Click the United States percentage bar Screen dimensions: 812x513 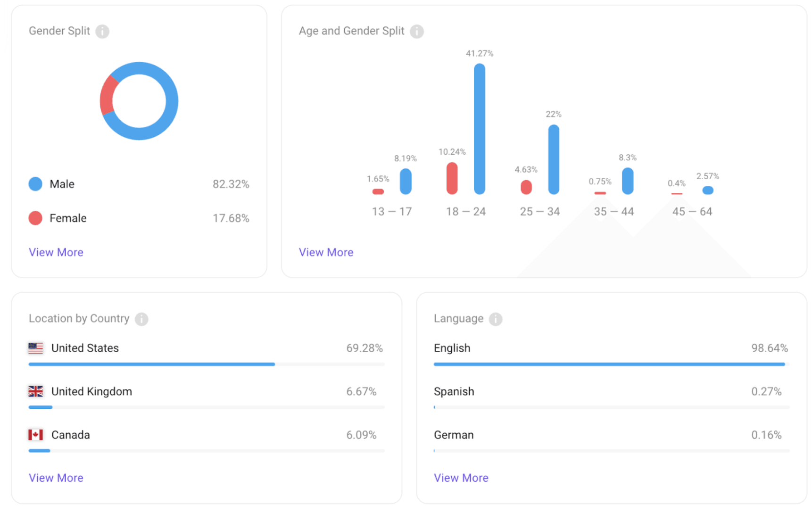tap(151, 364)
